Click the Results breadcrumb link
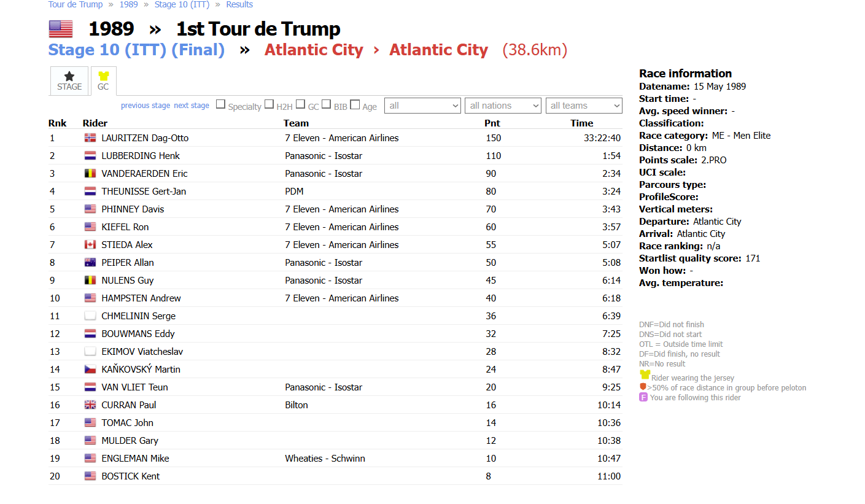The image size is (865, 504). [x=239, y=4]
